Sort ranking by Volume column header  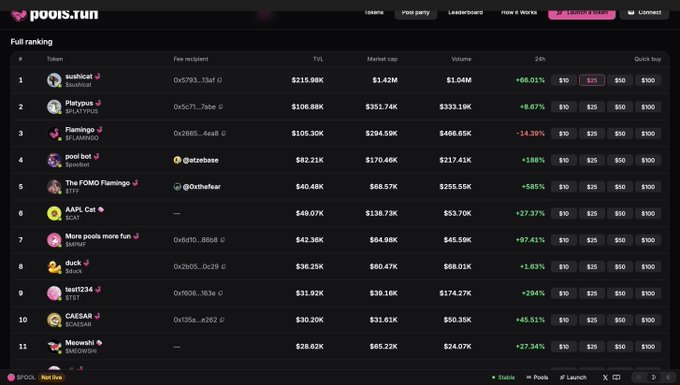461,59
